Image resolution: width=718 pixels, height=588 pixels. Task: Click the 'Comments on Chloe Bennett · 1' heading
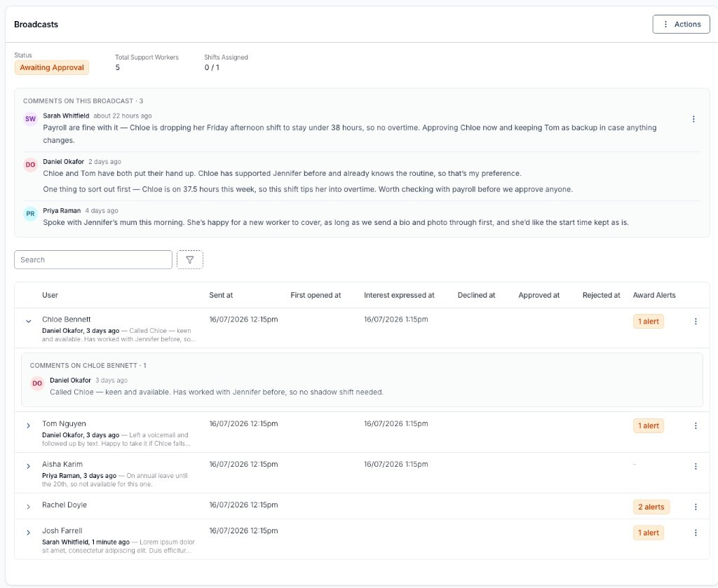(88, 366)
